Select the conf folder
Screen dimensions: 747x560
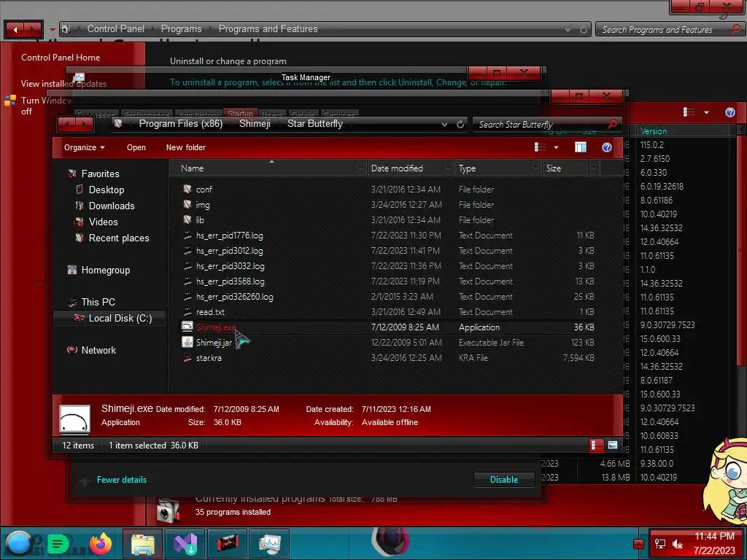(x=204, y=189)
